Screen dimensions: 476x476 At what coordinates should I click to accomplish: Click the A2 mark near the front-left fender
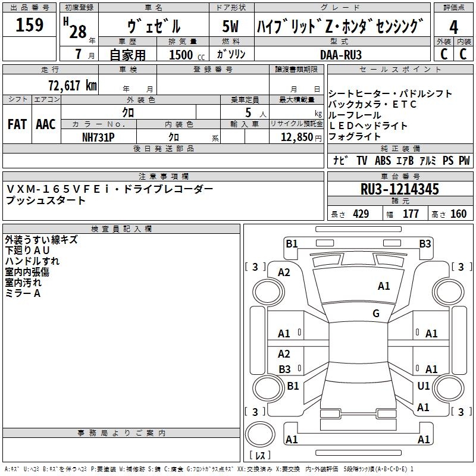click(x=284, y=273)
